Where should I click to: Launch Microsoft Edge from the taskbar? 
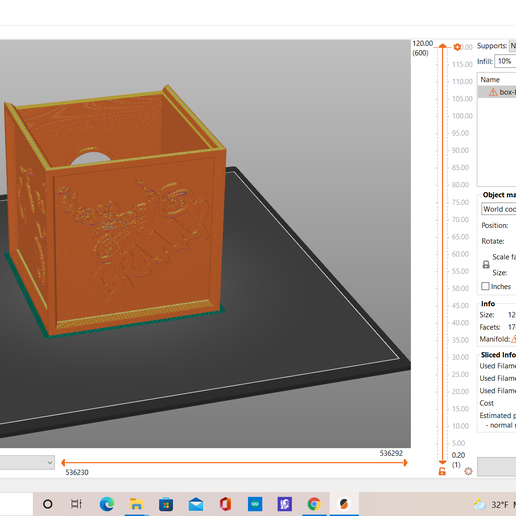[107, 504]
